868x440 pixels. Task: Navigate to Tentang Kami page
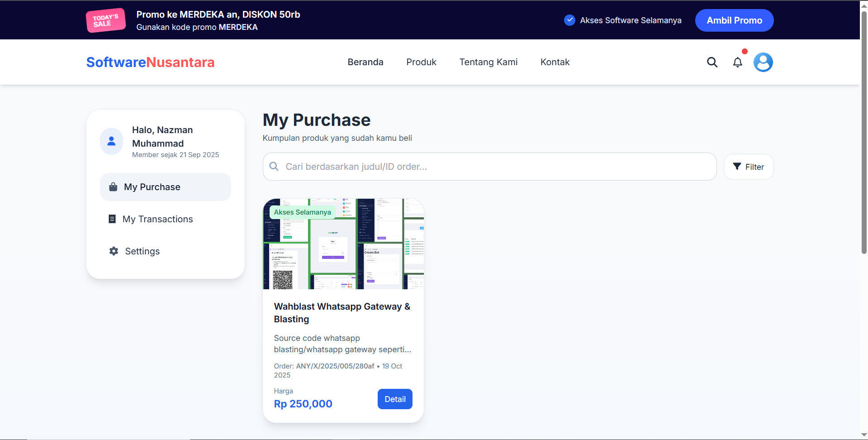(x=488, y=62)
